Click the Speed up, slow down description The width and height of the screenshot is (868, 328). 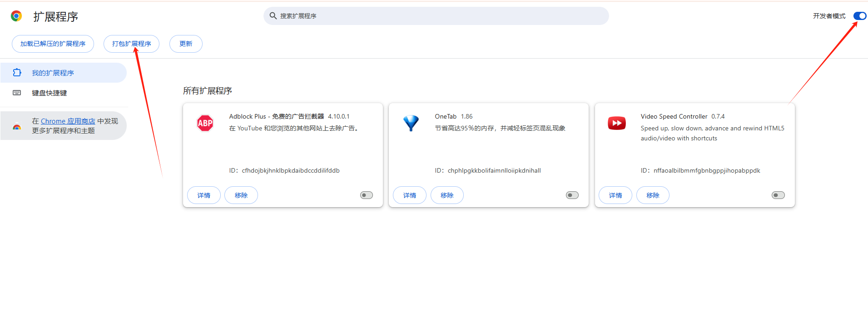[712, 133]
